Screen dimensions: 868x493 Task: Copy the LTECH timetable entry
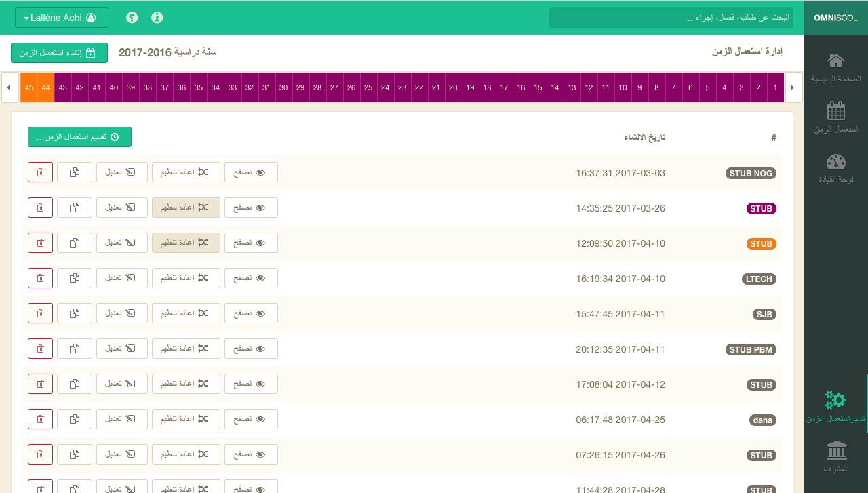point(75,278)
